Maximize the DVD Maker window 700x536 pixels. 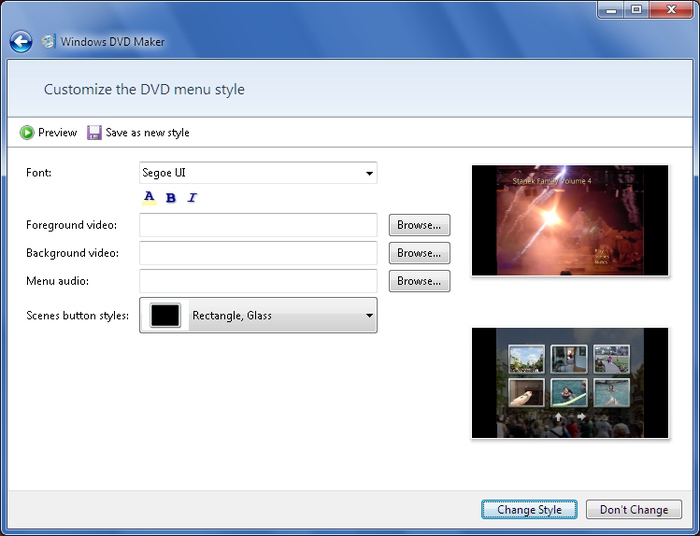[636, 10]
